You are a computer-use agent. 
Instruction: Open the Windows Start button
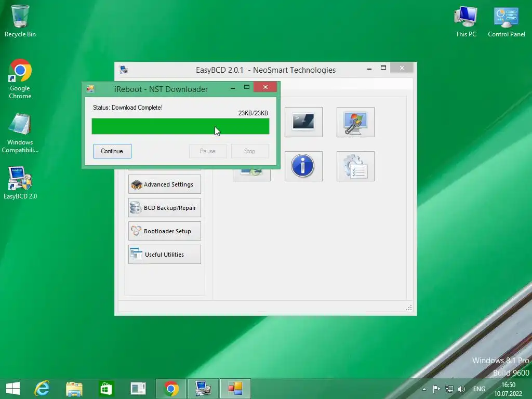13,389
